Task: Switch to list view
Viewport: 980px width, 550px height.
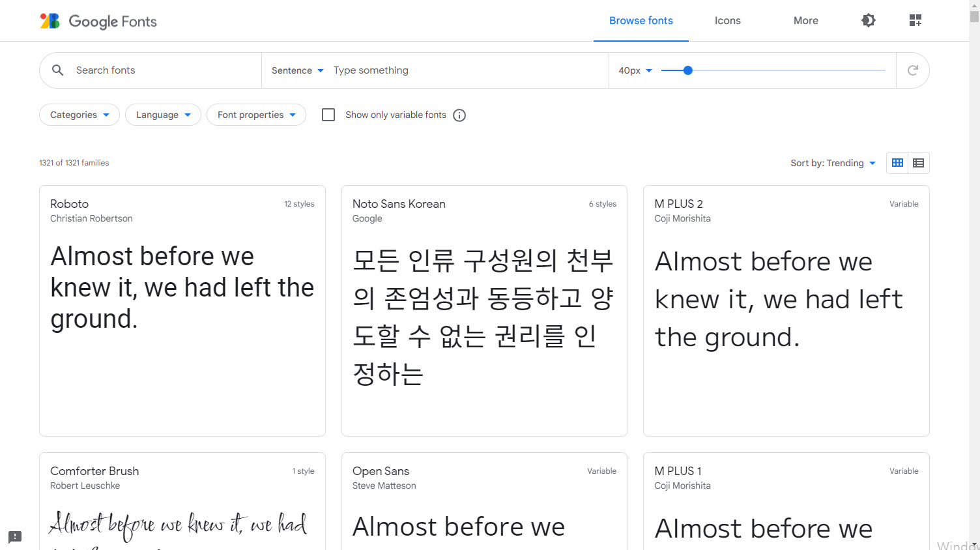Action: coord(919,163)
